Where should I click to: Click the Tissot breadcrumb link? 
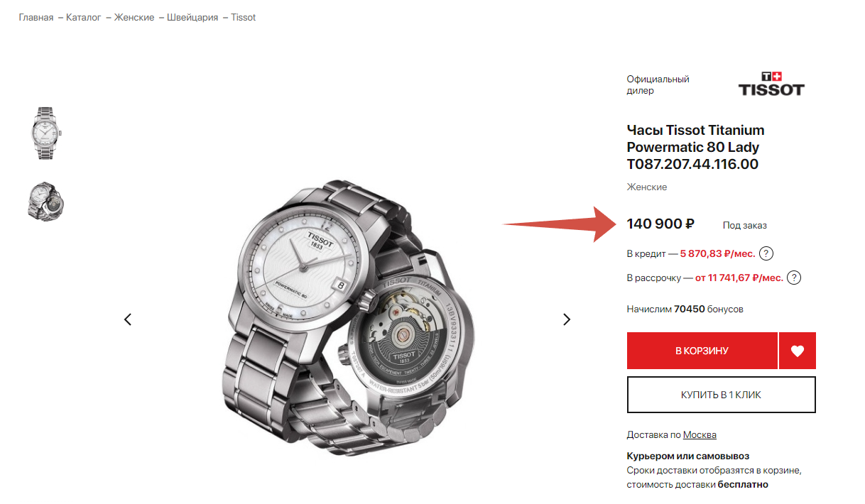tap(243, 17)
